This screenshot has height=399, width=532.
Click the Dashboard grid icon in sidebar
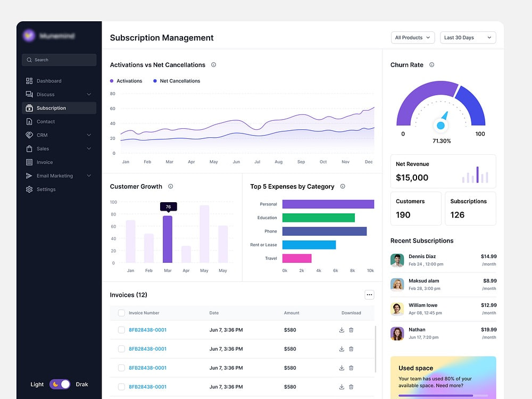(x=29, y=81)
